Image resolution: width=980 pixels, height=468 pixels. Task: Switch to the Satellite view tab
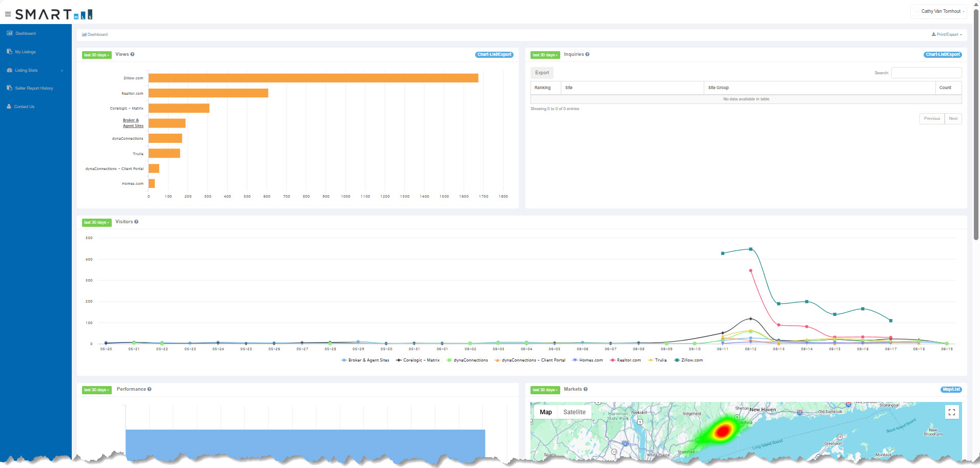[x=574, y=412]
